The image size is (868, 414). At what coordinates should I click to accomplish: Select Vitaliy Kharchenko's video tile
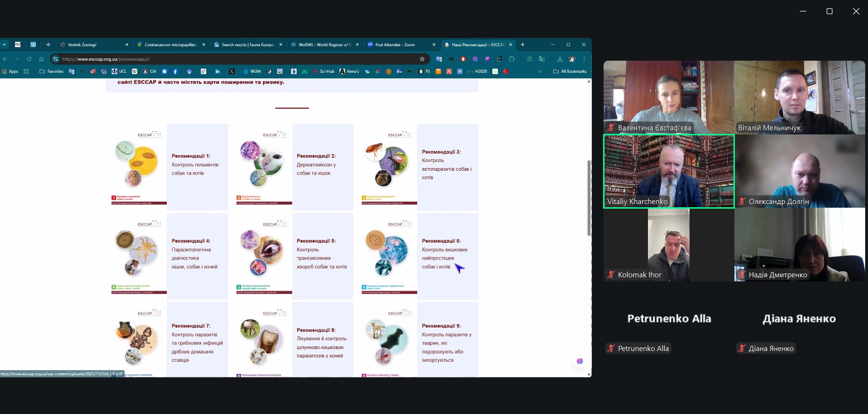pos(669,171)
